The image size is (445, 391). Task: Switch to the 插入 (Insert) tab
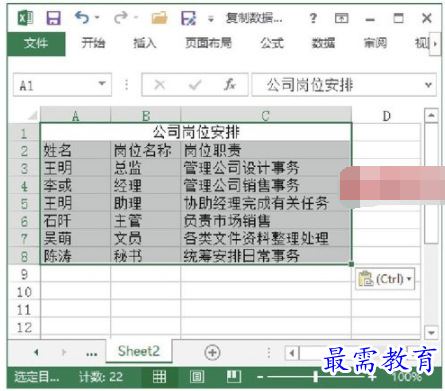click(x=145, y=43)
